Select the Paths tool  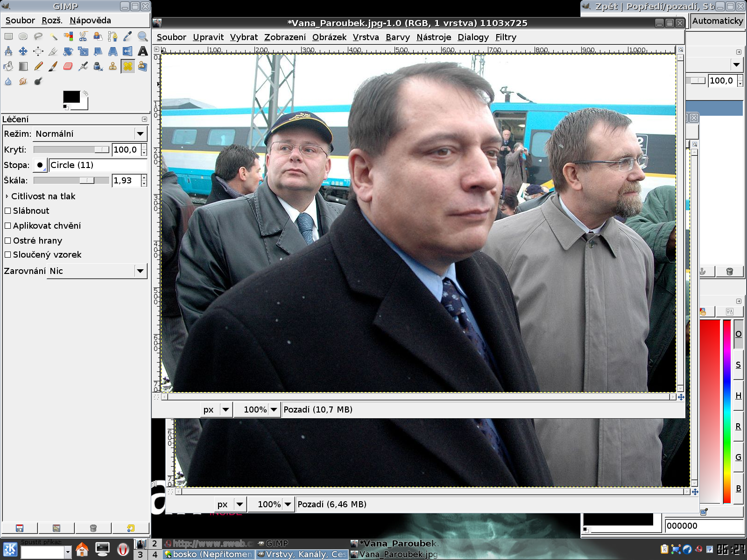pos(113,36)
